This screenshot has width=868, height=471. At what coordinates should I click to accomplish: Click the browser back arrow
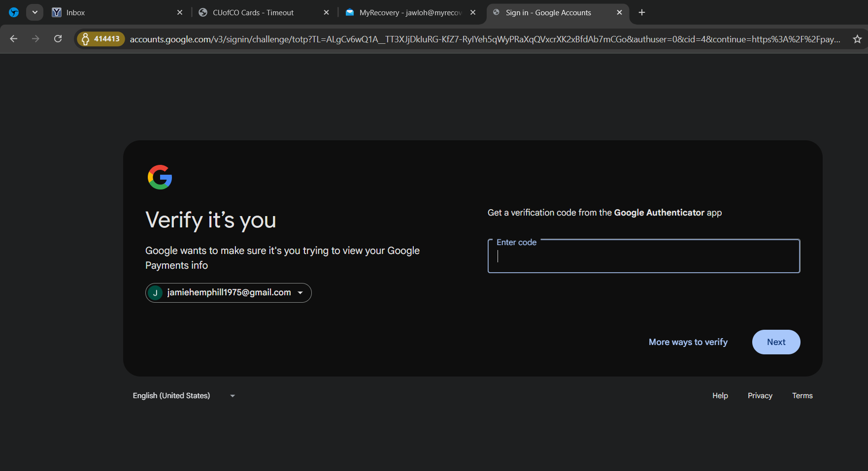[x=14, y=39]
